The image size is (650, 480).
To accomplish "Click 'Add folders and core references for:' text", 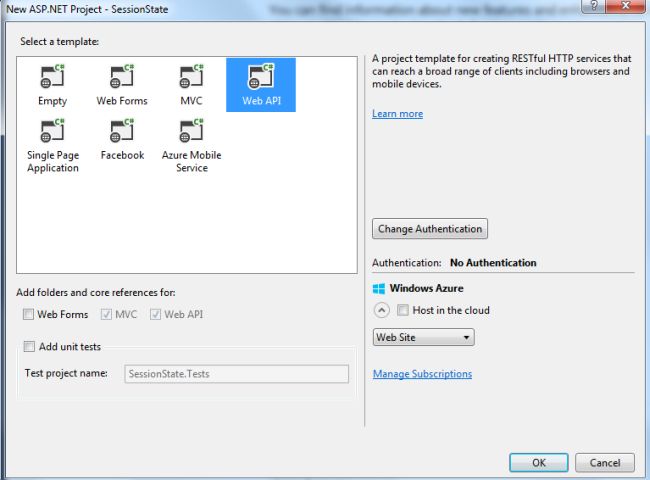I will coord(96,293).
